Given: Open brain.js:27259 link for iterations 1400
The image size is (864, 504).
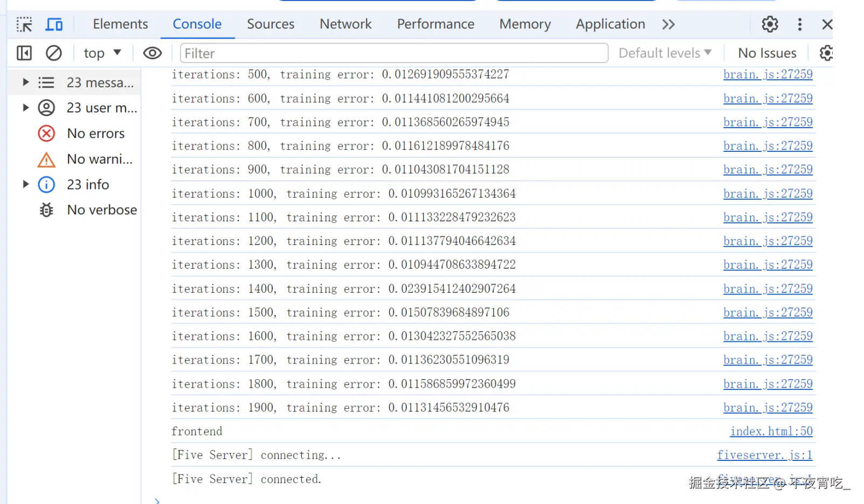Looking at the screenshot, I should click(768, 289).
